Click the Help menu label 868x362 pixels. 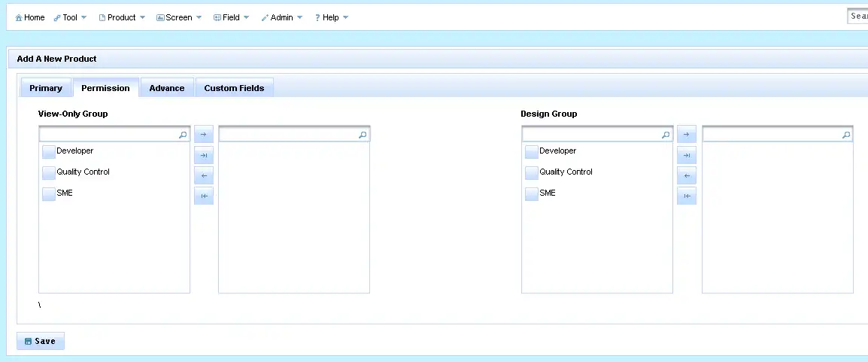pyautogui.click(x=330, y=18)
